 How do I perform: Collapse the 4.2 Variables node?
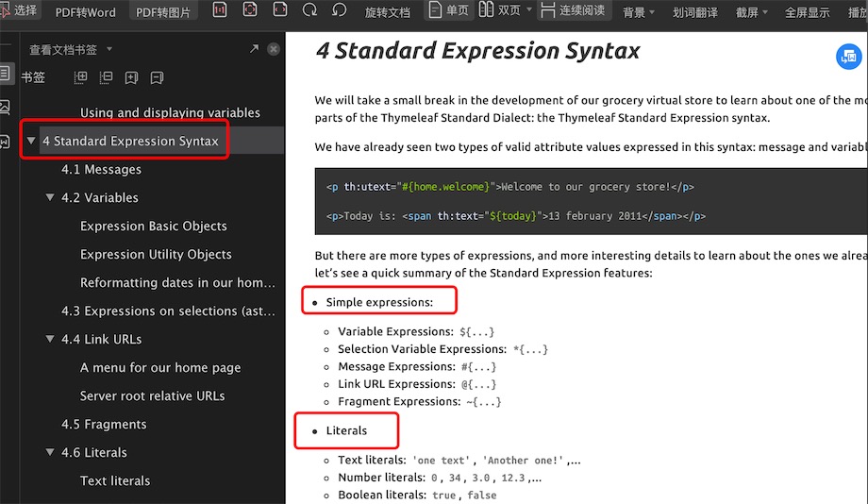(x=50, y=197)
